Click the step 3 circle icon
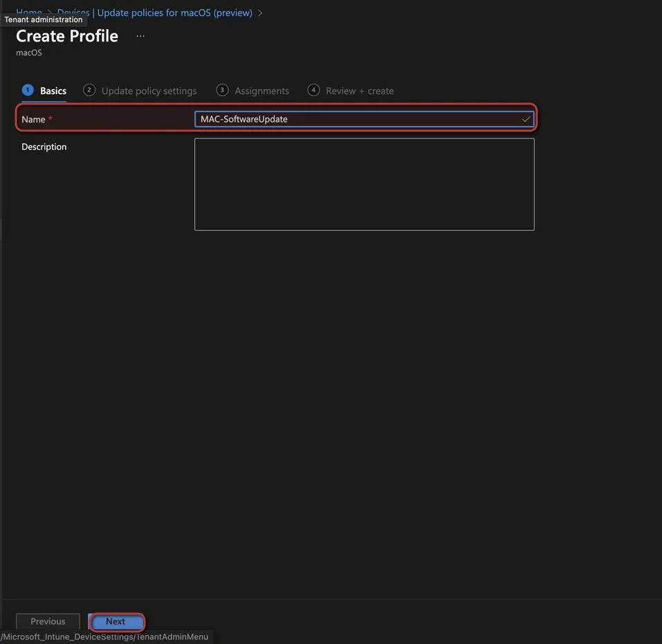Viewport: 662px width, 644px height. coord(222,90)
